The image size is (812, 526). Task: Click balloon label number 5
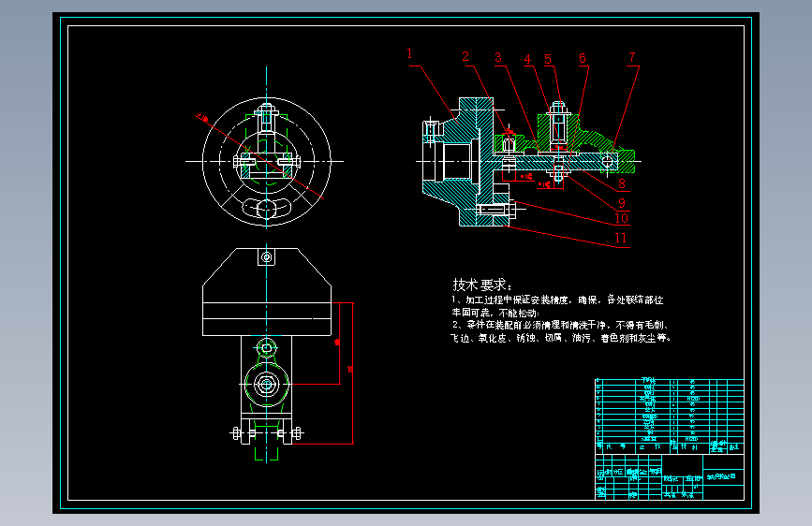click(x=548, y=59)
